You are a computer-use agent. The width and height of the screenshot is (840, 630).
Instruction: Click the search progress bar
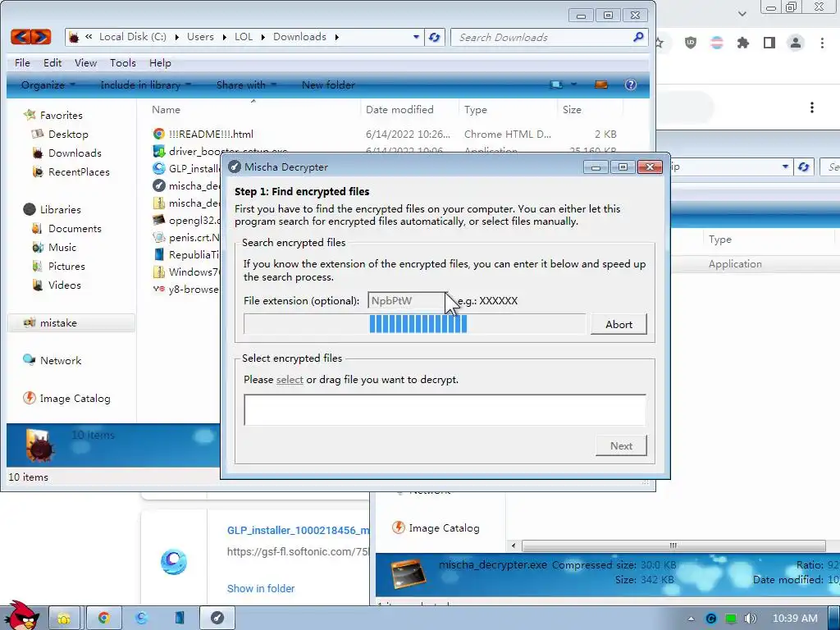[x=414, y=324]
